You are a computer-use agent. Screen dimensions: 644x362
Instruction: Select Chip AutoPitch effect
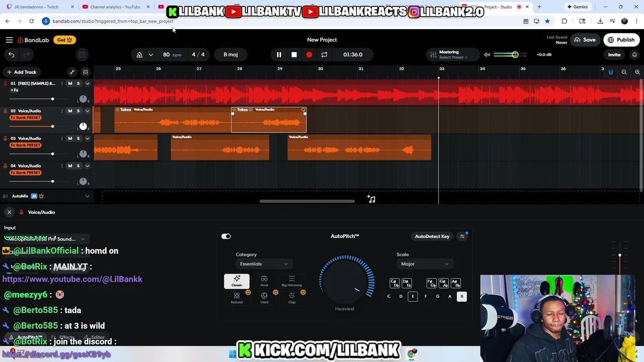click(x=292, y=298)
